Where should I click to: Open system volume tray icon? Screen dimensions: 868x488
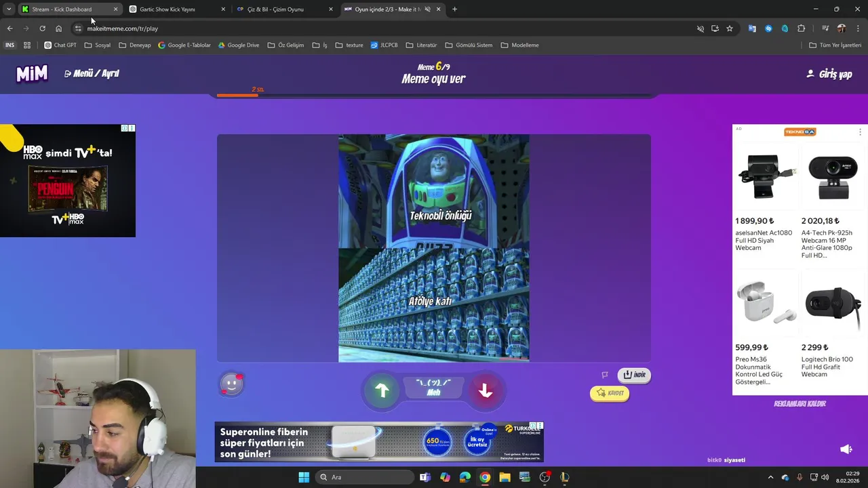point(825,477)
